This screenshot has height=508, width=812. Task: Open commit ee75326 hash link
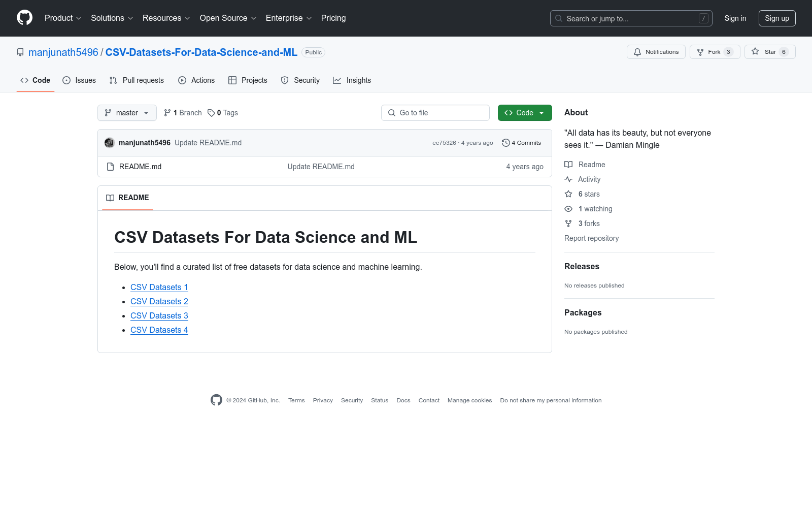(x=444, y=143)
